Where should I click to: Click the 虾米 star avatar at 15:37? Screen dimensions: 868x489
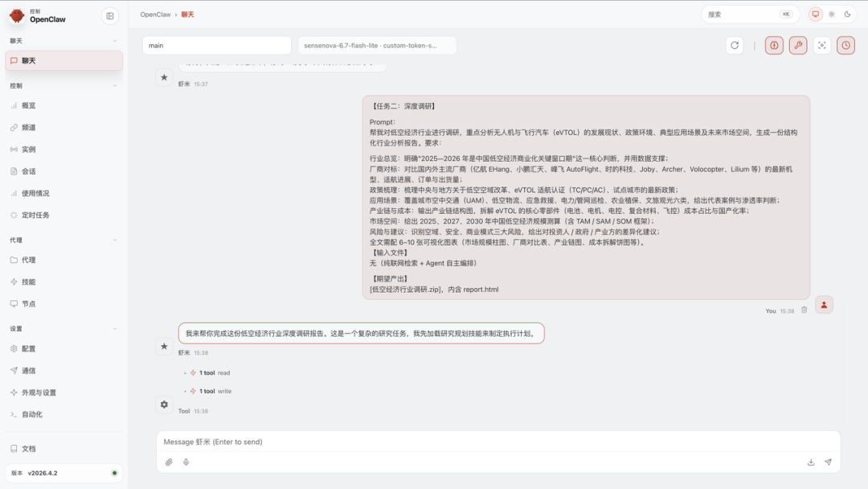(x=164, y=77)
